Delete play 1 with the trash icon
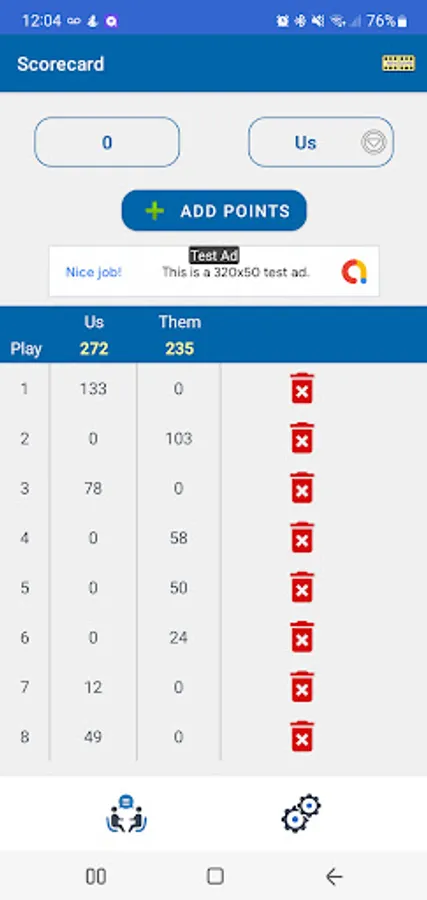Screen dimensions: 427x900 302,389
